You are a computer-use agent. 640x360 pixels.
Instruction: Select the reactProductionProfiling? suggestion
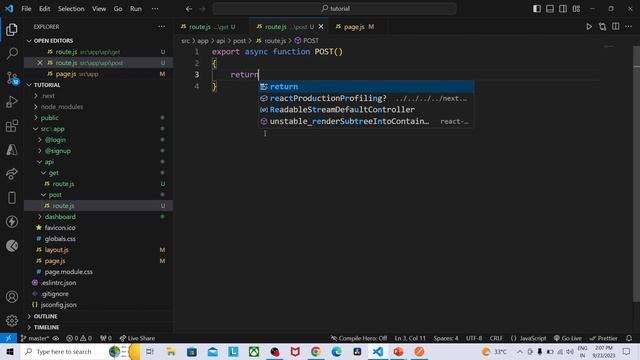(366, 98)
